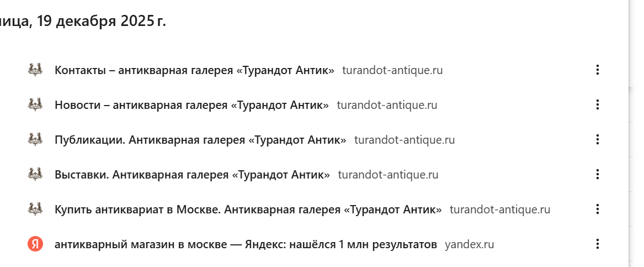
Task: Open three-dot menu for the Публикации entry
Action: tap(597, 140)
